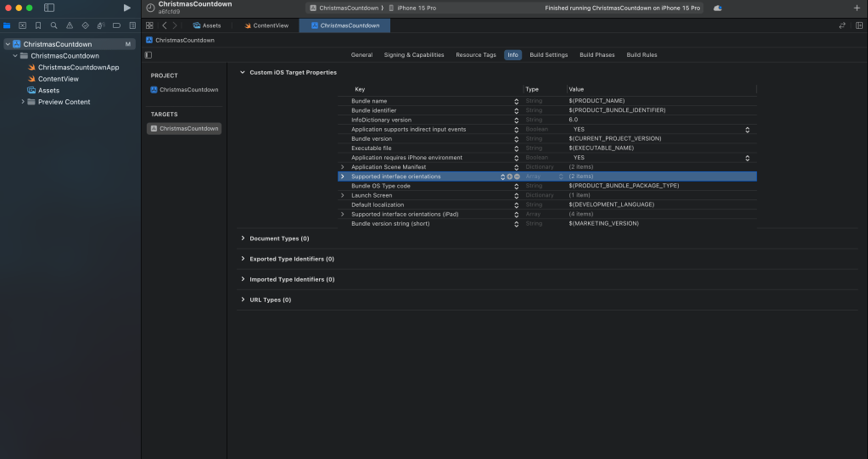Open the Bookmark navigator icon
Viewport: 868px width, 459px height.
(x=38, y=25)
